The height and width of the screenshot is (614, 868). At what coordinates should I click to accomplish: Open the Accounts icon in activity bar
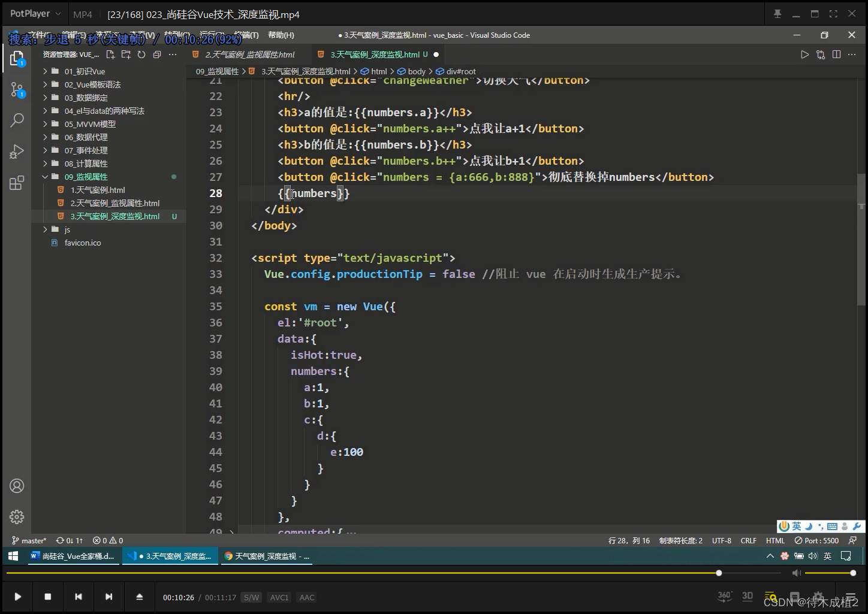click(x=17, y=486)
